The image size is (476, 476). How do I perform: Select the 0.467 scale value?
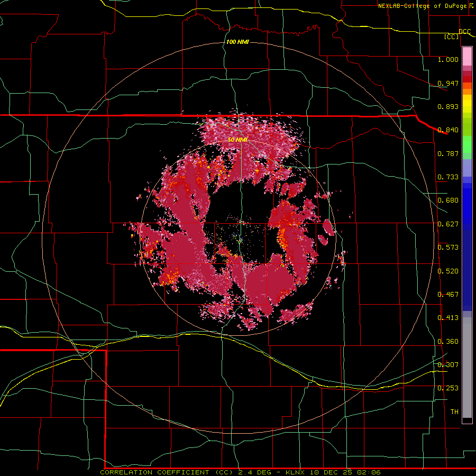[448, 295]
